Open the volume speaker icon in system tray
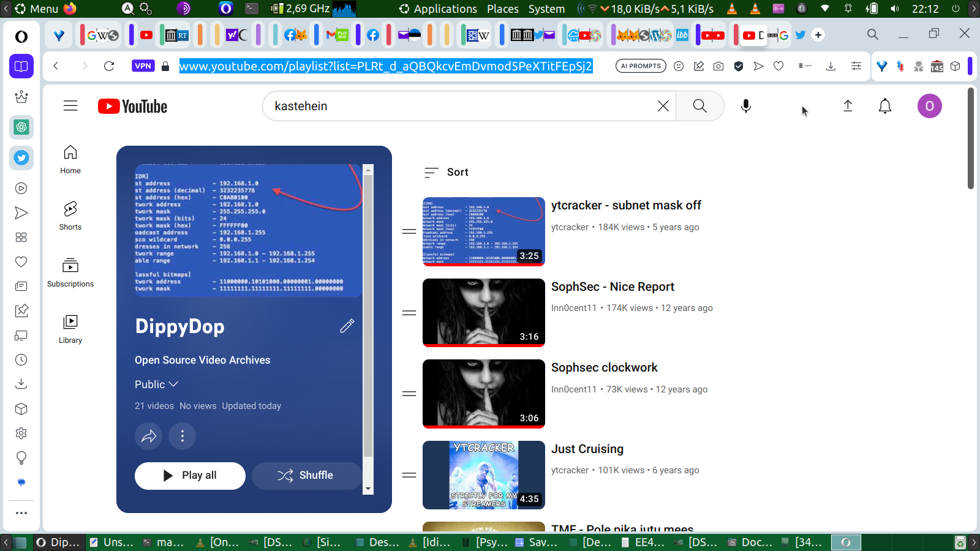The width and height of the screenshot is (980, 551). [x=895, y=9]
